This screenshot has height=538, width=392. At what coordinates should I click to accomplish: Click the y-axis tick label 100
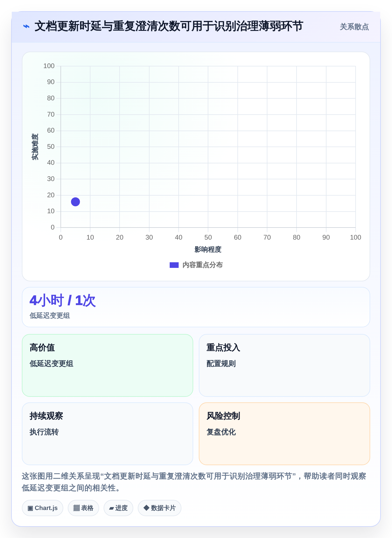(49, 66)
